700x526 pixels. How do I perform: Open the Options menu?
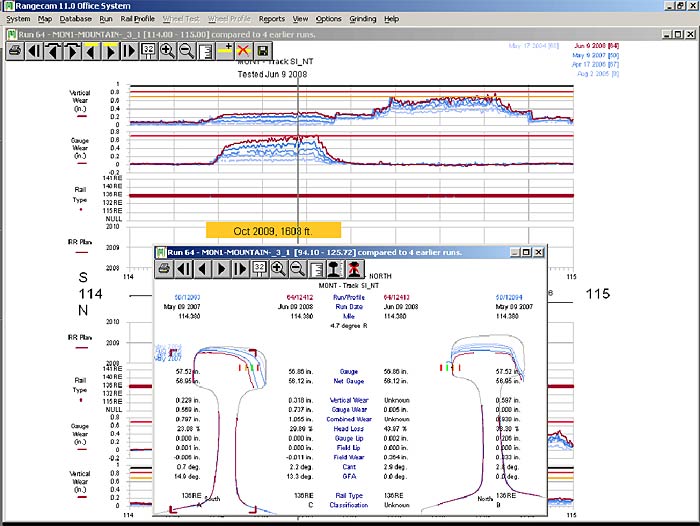pyautogui.click(x=329, y=19)
